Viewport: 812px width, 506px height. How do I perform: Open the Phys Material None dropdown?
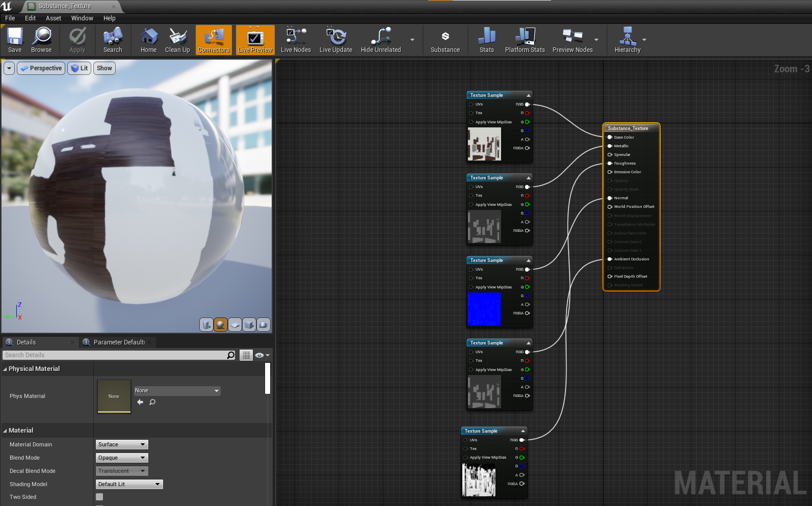click(x=177, y=391)
